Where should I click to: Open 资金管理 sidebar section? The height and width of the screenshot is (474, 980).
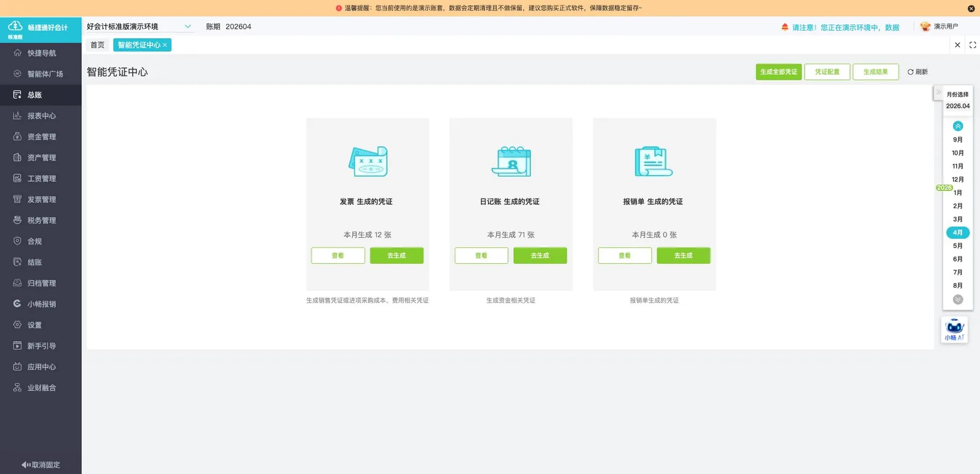[x=40, y=137]
